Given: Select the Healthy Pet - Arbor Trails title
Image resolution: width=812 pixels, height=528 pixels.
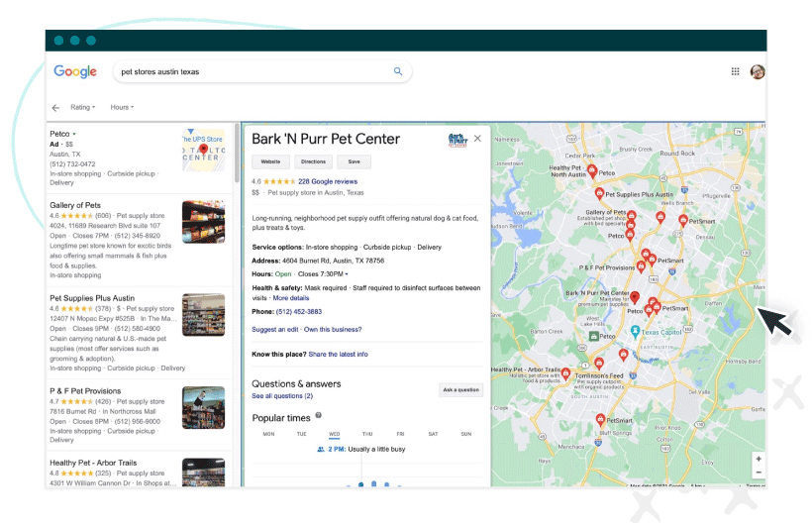Looking at the screenshot, I should click(93, 463).
